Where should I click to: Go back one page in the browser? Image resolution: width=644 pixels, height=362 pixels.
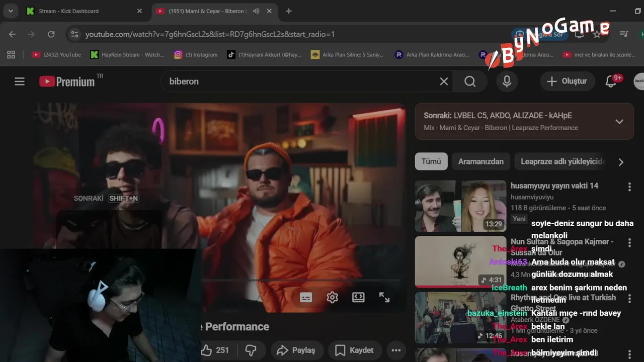12,34
